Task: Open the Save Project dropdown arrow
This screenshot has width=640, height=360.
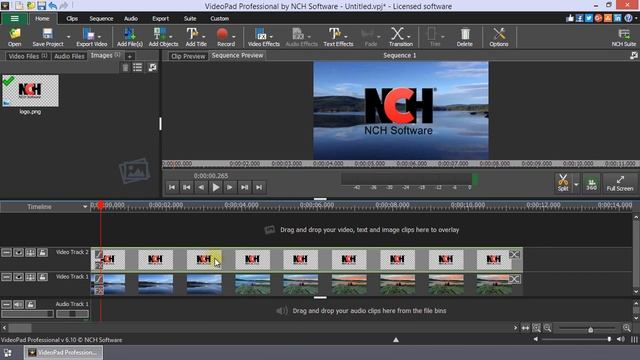Action: coord(68,37)
